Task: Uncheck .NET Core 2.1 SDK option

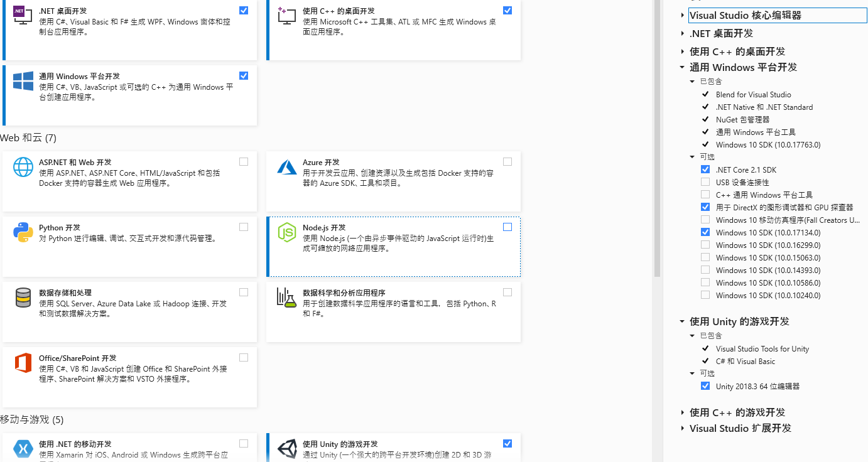Action: point(705,169)
